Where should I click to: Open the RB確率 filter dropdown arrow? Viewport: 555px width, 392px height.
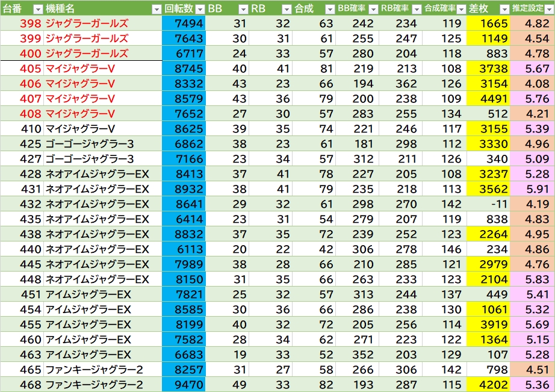point(416,9)
